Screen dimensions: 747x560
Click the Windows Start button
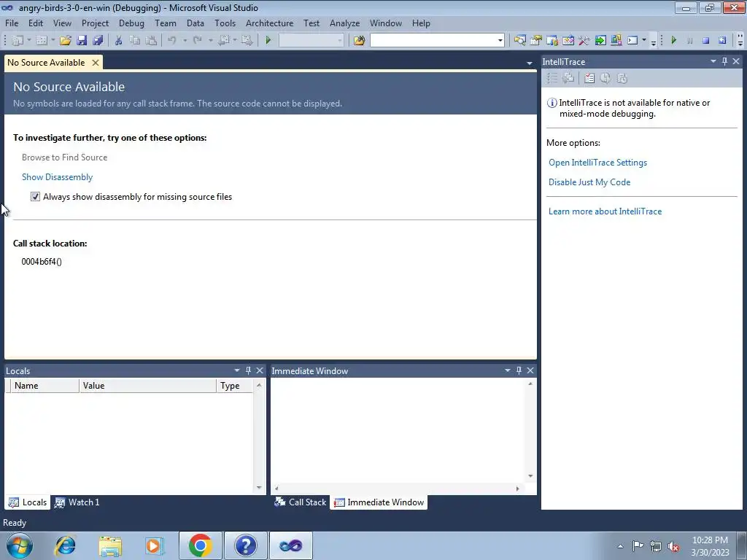click(x=20, y=545)
